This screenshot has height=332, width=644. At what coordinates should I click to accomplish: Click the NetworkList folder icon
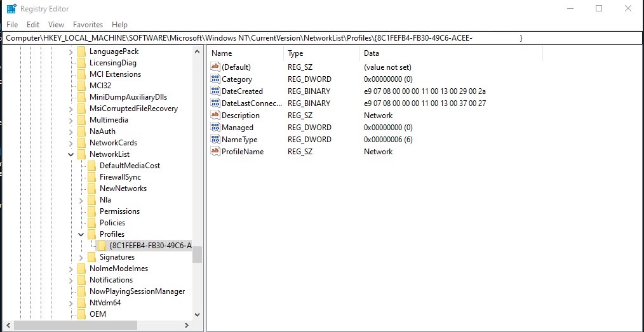pyautogui.click(x=81, y=154)
